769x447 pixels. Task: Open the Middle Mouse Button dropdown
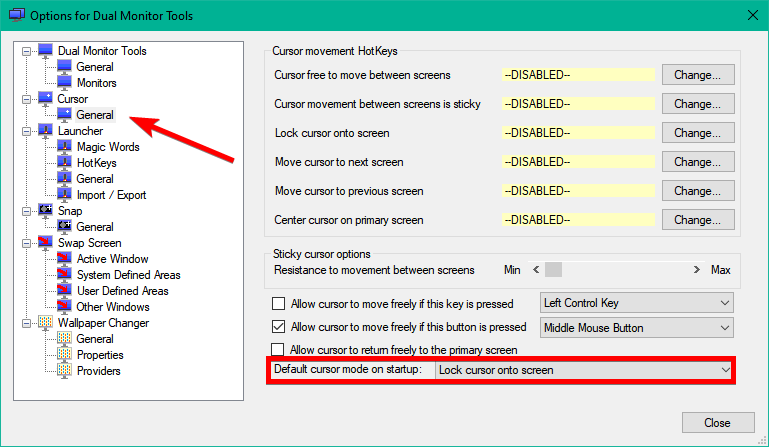(636, 327)
